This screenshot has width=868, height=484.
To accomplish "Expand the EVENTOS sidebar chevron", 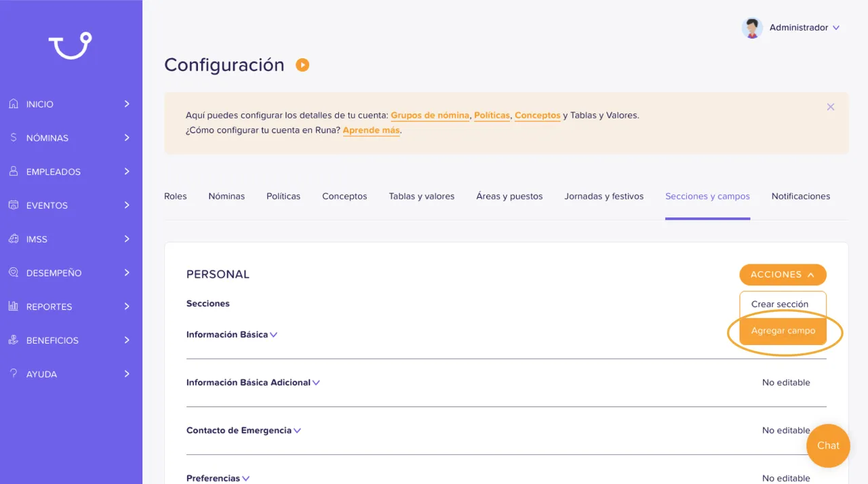I will coord(127,205).
